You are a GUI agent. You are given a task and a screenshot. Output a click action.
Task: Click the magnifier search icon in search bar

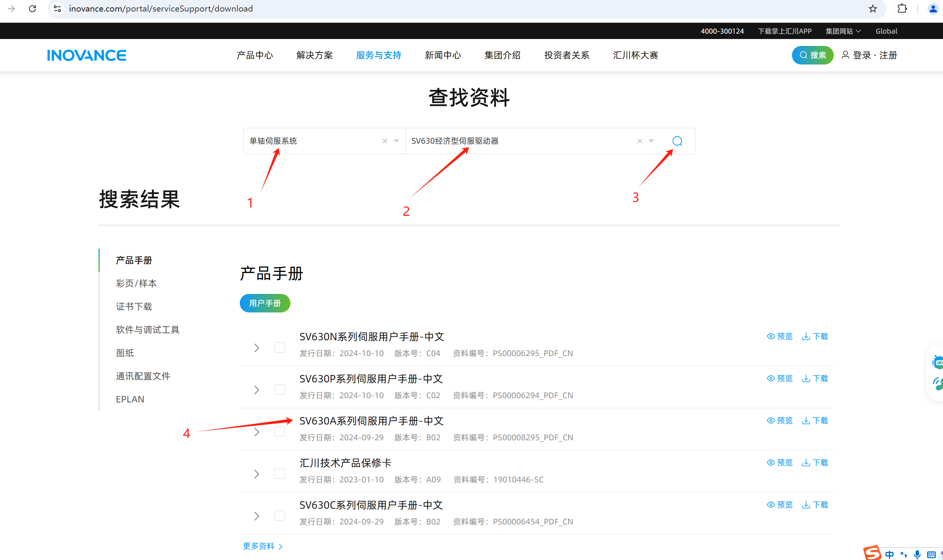click(677, 141)
